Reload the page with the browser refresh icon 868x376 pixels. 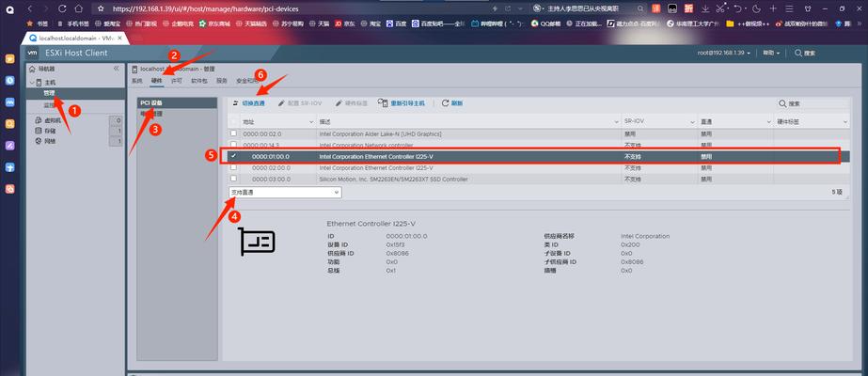point(62,8)
